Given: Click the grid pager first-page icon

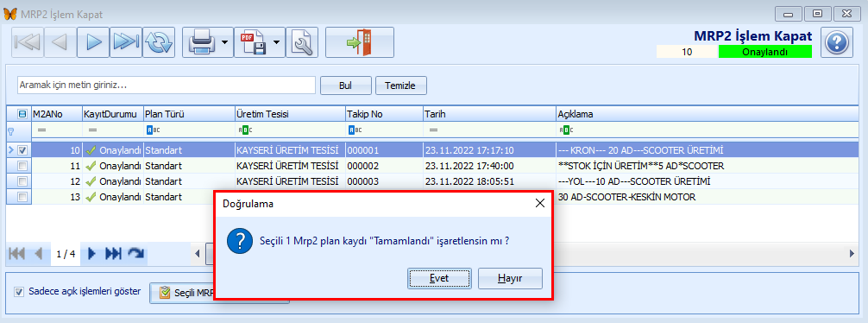Looking at the screenshot, I should 16,254.
